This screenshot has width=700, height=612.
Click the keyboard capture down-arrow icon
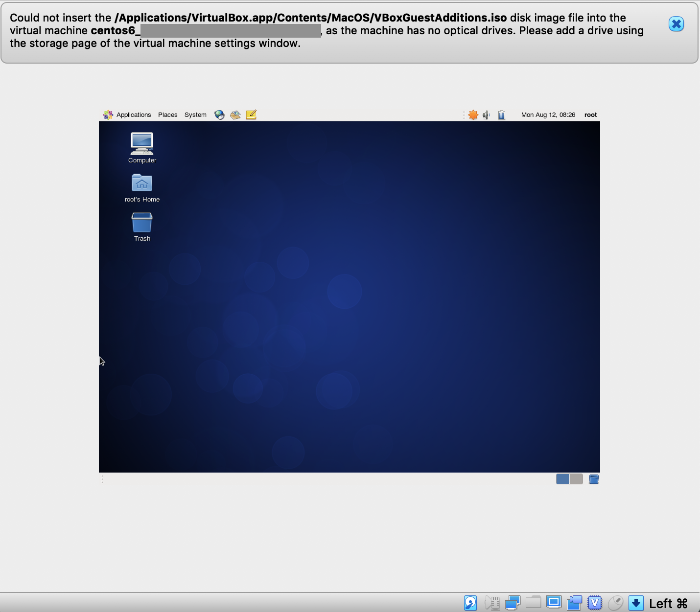point(636,603)
